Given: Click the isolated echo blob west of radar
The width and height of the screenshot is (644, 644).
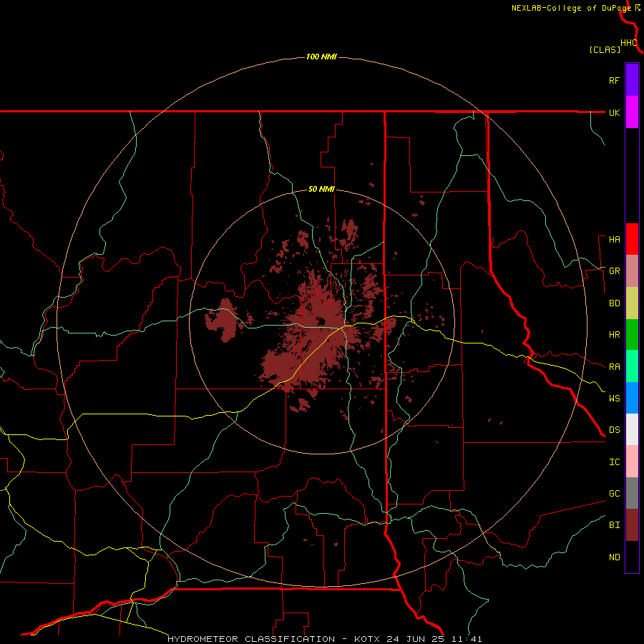Looking at the screenshot, I should [224, 321].
